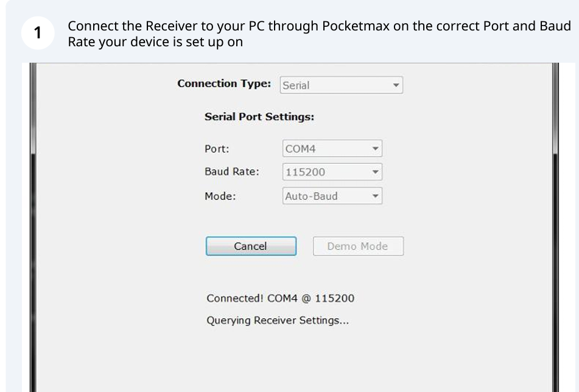Click the Baud Rate dropdown arrow
Viewport: 579px width, 392px height.
click(375, 172)
